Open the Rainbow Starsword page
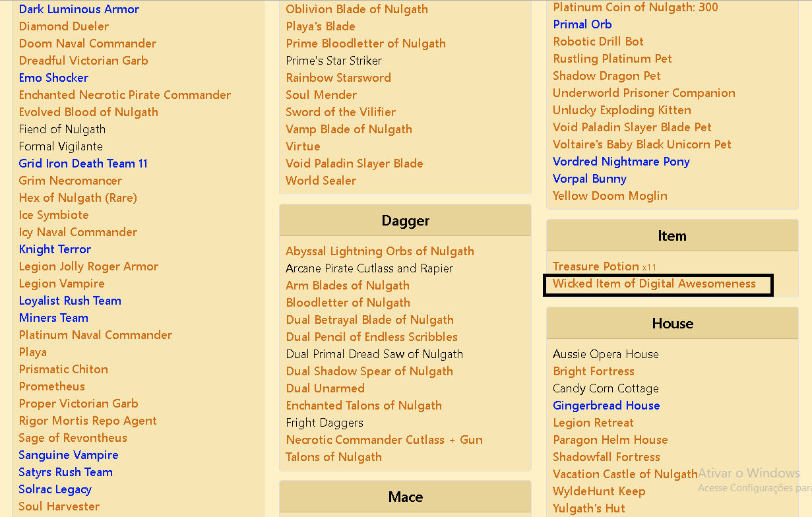The height and width of the screenshot is (517, 812). tap(338, 77)
